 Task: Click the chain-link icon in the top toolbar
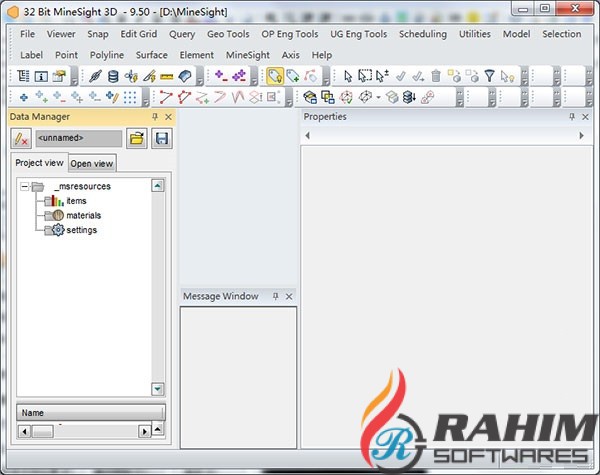pyautogui.click(x=95, y=76)
